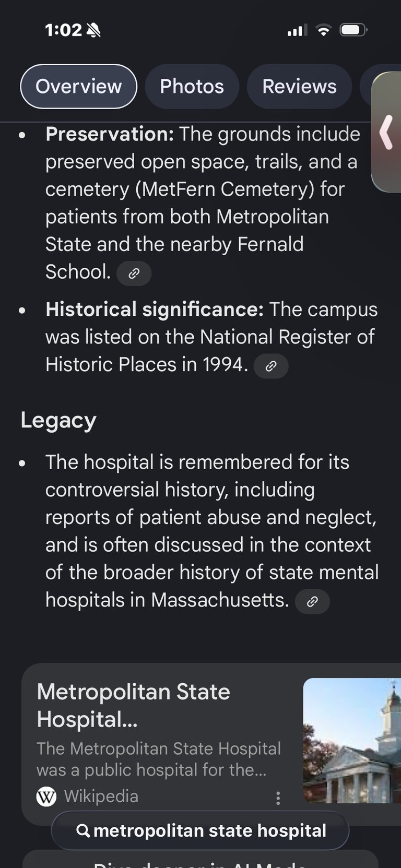Switch to the Photos tab

coord(192,87)
